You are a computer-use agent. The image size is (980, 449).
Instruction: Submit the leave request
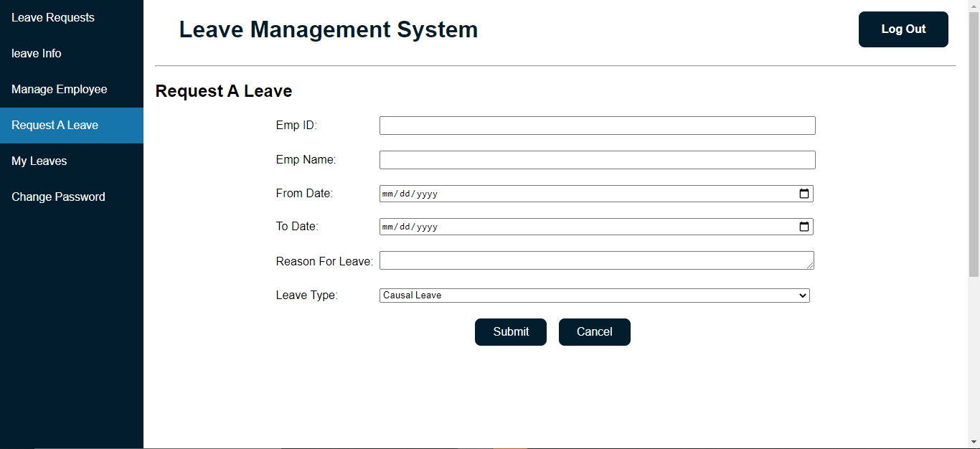(x=510, y=331)
